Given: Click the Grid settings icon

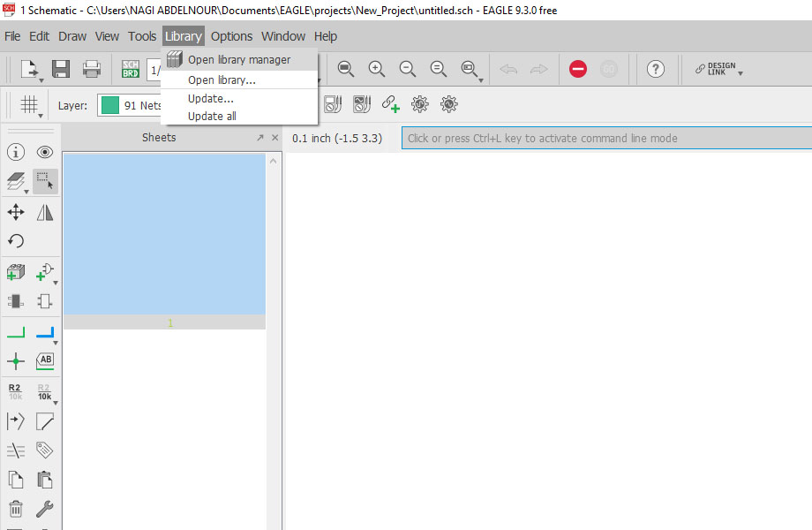Looking at the screenshot, I should click(x=29, y=105).
